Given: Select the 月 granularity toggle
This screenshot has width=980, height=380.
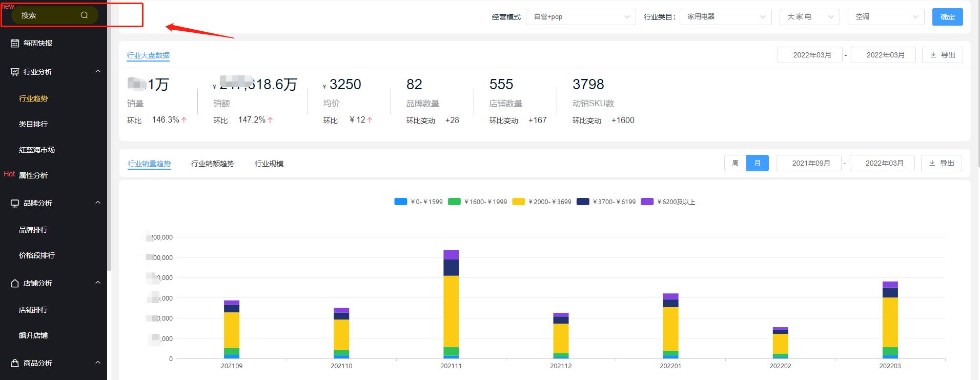Looking at the screenshot, I should (x=757, y=163).
